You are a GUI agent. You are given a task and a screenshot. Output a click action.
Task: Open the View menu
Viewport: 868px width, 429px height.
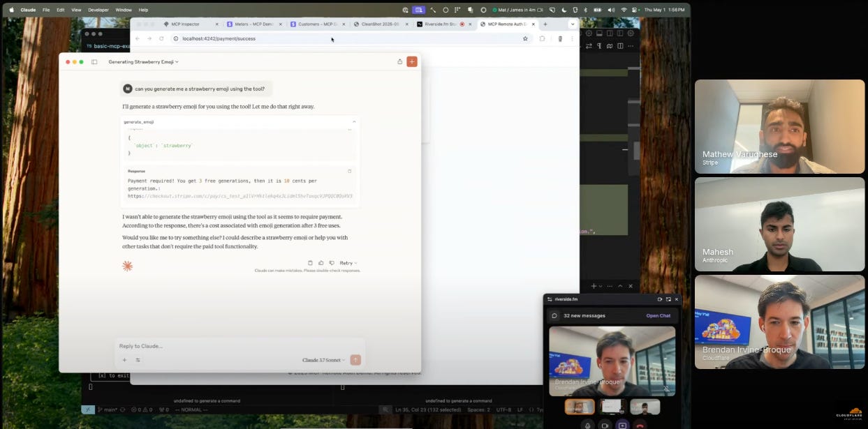pyautogui.click(x=76, y=10)
